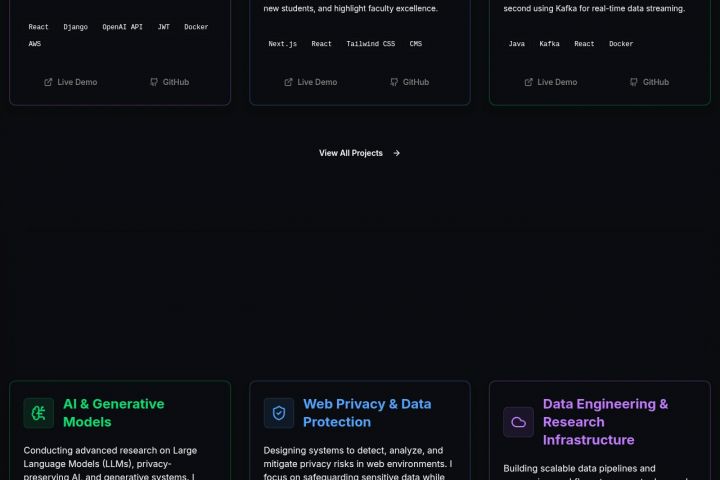The image size is (720, 480).
Task: Open the GitHub icon in the Next.js project card
Action: pos(394,82)
